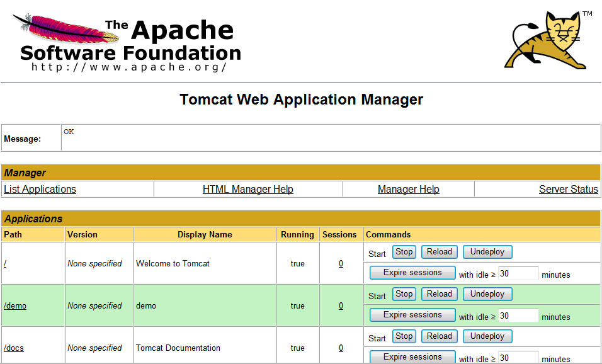Go to Manager Help link

point(408,189)
